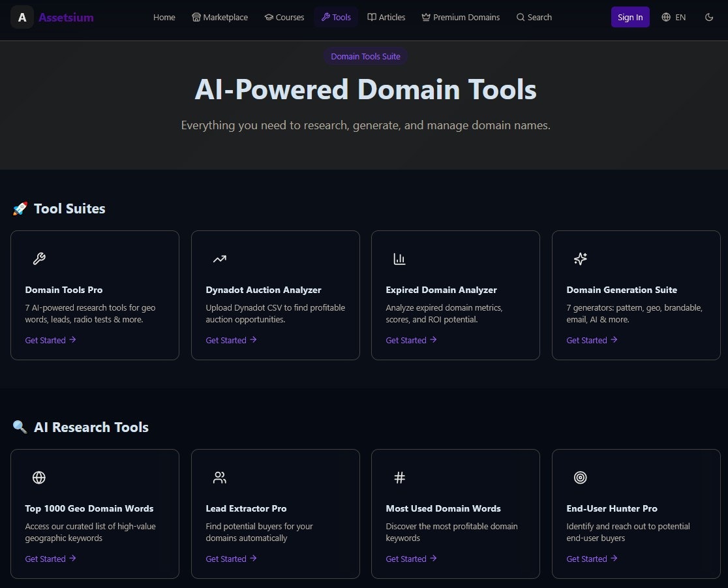Screen dimensions: 728x588
Task: Switch to the Courses page
Action: (284, 17)
